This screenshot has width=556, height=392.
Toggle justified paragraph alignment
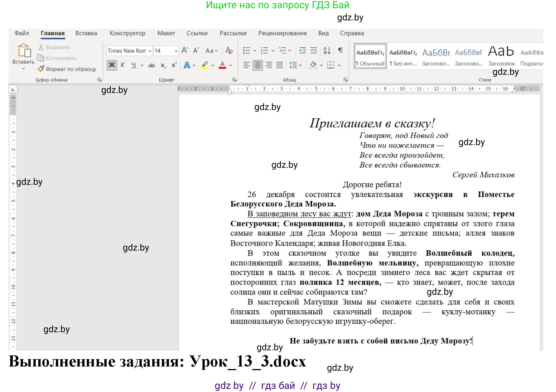click(x=279, y=65)
